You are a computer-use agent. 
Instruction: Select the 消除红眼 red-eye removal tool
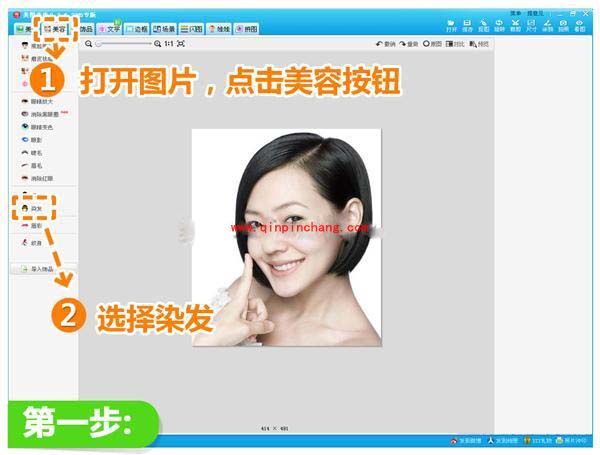coord(37,178)
